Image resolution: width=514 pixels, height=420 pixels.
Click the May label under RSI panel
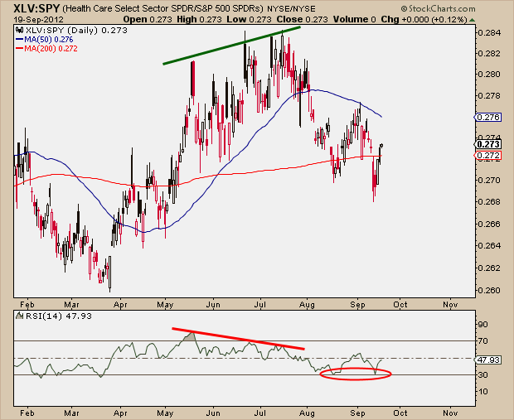tap(165, 413)
